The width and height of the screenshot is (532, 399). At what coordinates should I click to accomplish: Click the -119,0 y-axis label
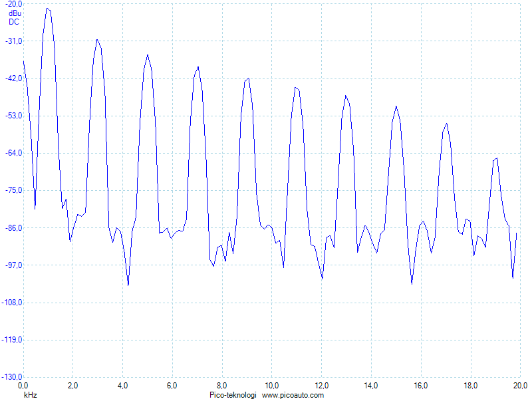(12, 340)
